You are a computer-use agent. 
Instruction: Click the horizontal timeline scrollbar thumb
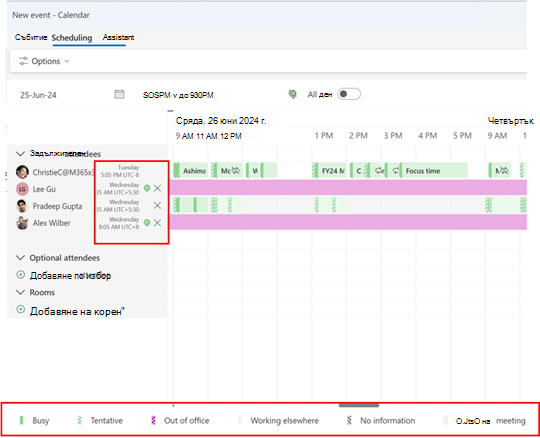click(359, 405)
